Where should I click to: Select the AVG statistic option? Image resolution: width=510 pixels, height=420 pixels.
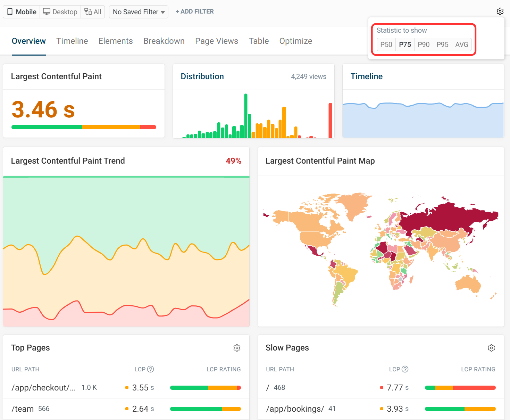(461, 44)
